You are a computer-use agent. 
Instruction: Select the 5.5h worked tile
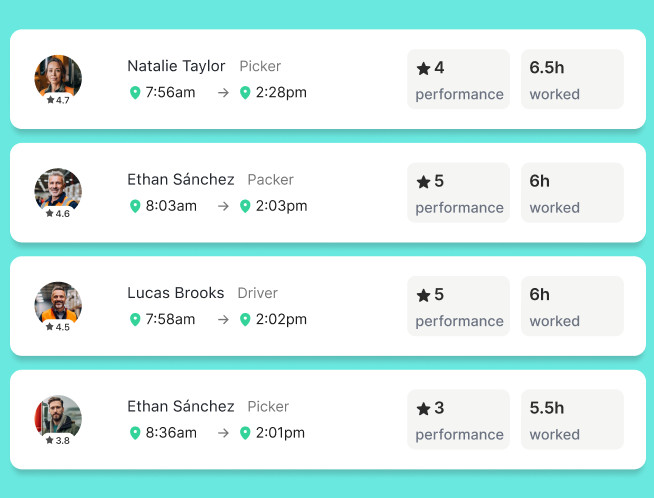tap(572, 419)
